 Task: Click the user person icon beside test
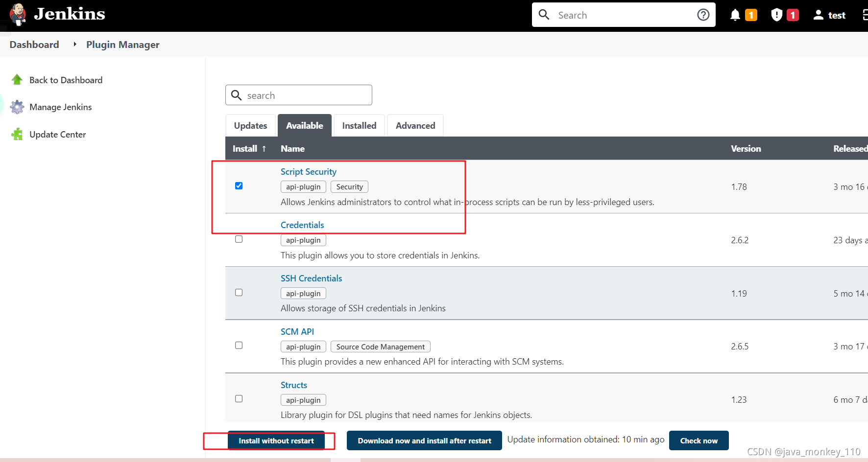818,15
